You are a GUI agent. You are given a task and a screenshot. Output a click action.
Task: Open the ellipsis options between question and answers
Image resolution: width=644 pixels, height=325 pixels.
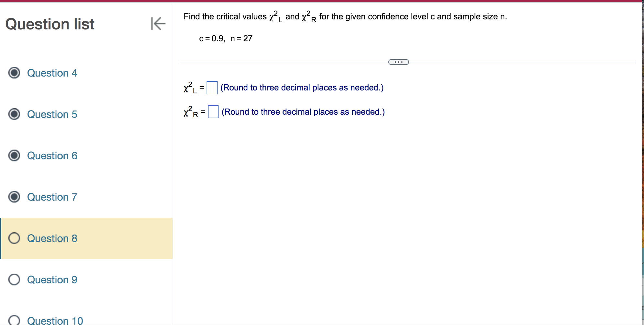tap(398, 62)
